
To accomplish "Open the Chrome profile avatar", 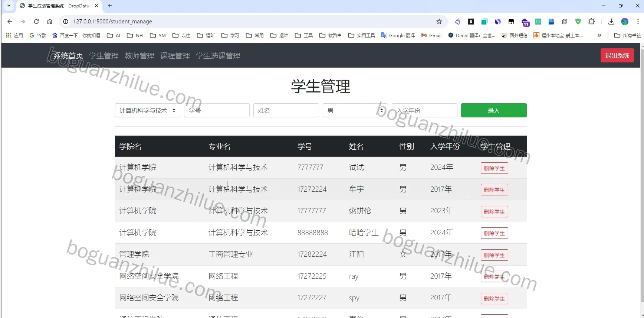I will pos(625,22).
